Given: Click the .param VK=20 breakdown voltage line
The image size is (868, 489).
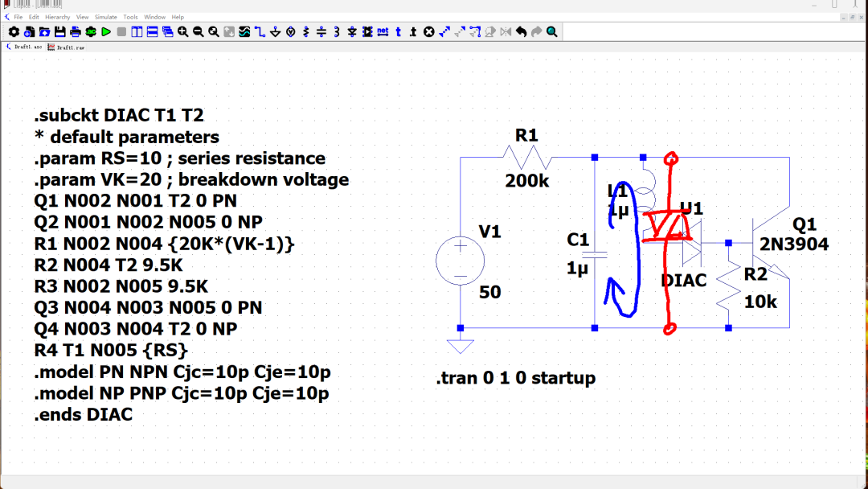Looking at the screenshot, I should pos(191,179).
